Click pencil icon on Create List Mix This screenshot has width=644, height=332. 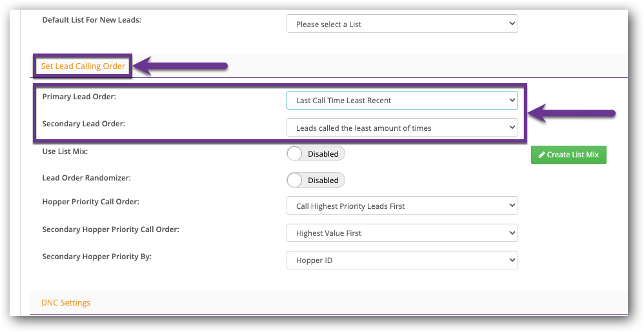coord(541,155)
